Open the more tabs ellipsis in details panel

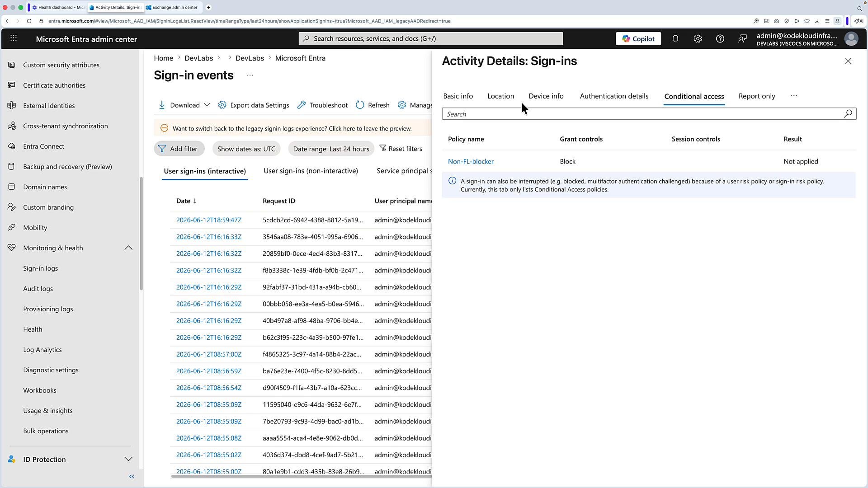794,96
